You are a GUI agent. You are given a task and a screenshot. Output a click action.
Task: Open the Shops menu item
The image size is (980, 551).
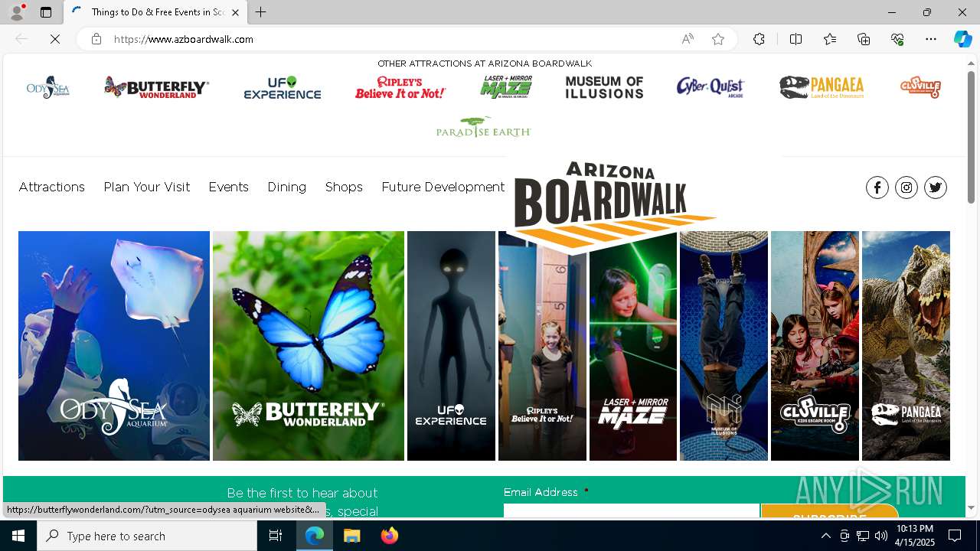click(x=344, y=187)
